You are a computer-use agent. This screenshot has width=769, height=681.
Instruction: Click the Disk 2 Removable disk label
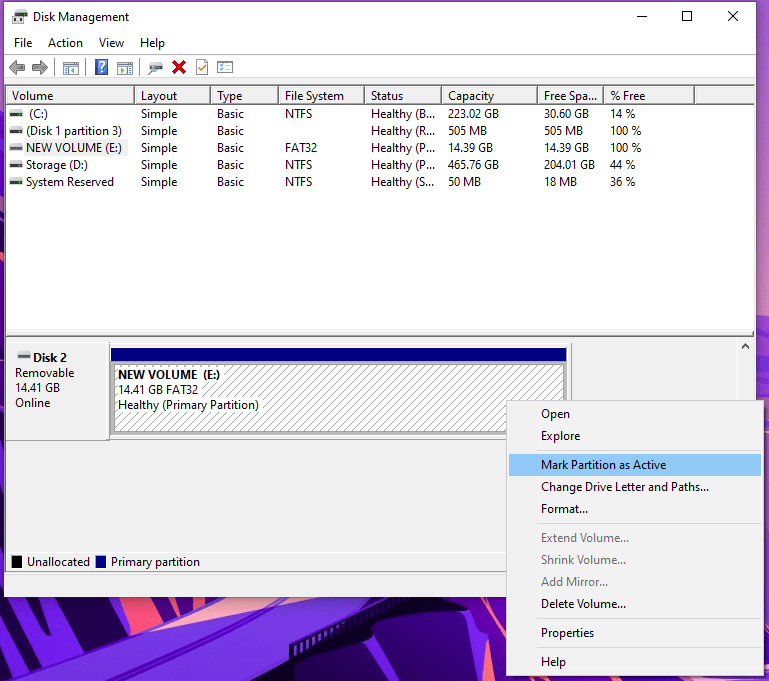(x=57, y=390)
